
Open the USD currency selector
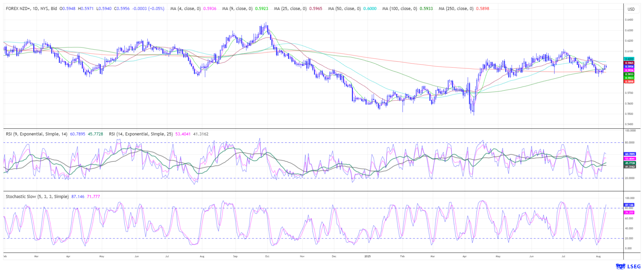[631, 9]
